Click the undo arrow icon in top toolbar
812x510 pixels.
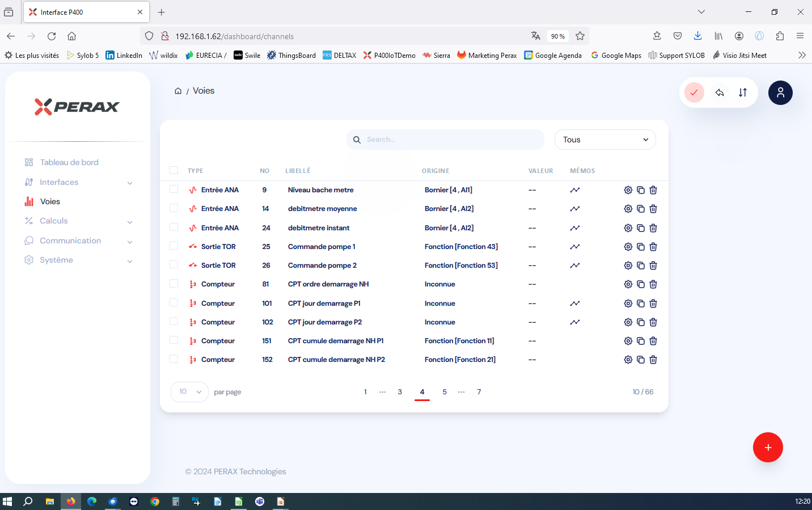coord(720,92)
